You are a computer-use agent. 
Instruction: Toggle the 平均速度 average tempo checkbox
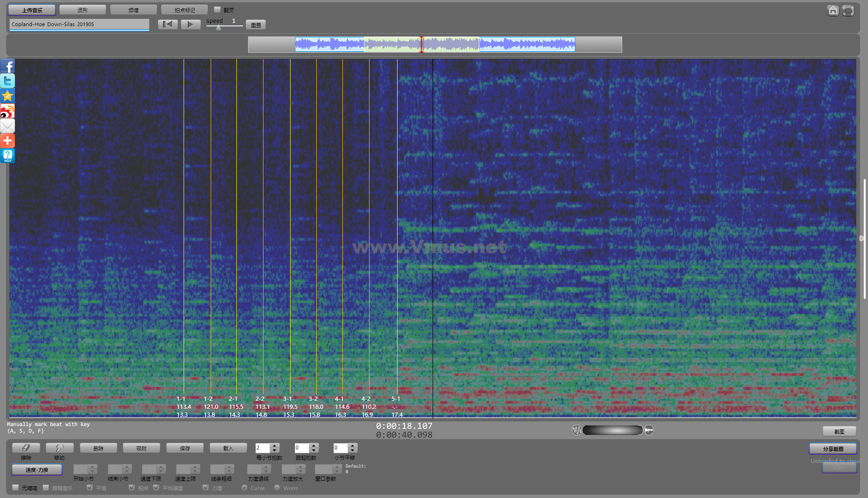156,487
